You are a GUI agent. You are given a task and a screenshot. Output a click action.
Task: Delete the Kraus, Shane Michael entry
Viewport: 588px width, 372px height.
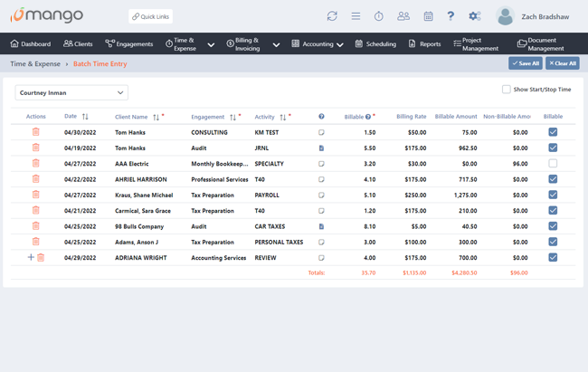click(35, 195)
